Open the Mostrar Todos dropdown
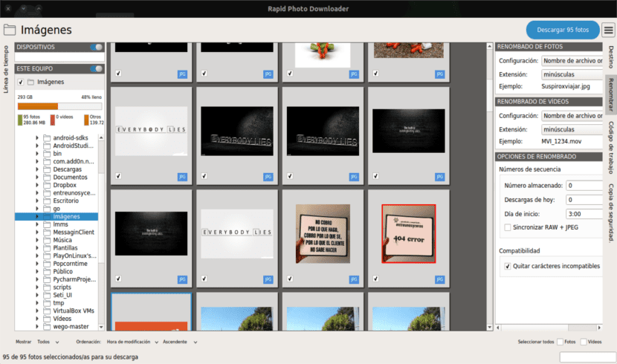 (48, 342)
